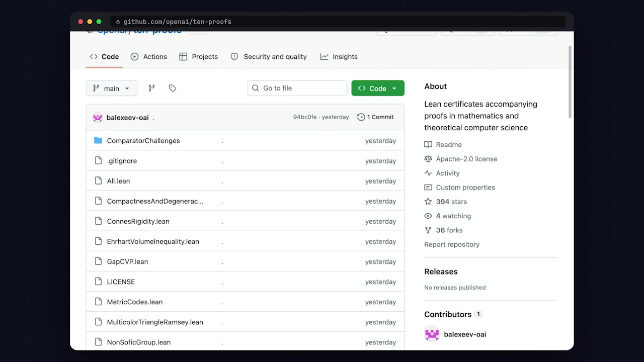Open ConnesRigidity.lean file
This screenshot has height=362, width=644.
(138, 221)
